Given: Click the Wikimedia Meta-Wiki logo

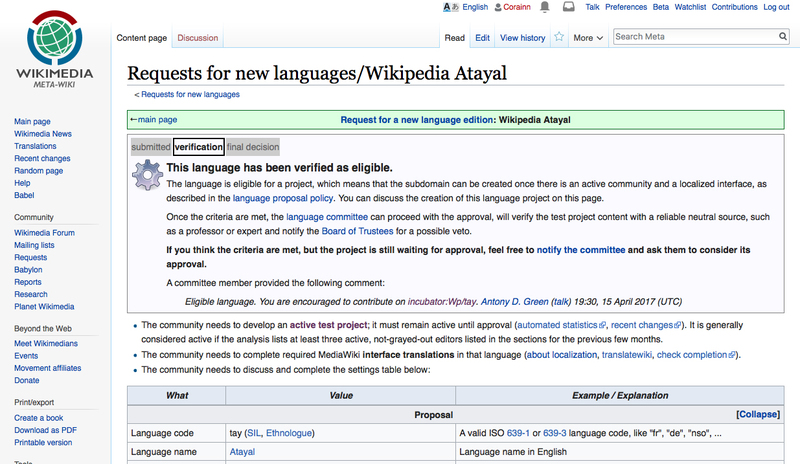Looking at the screenshot, I should click(55, 50).
